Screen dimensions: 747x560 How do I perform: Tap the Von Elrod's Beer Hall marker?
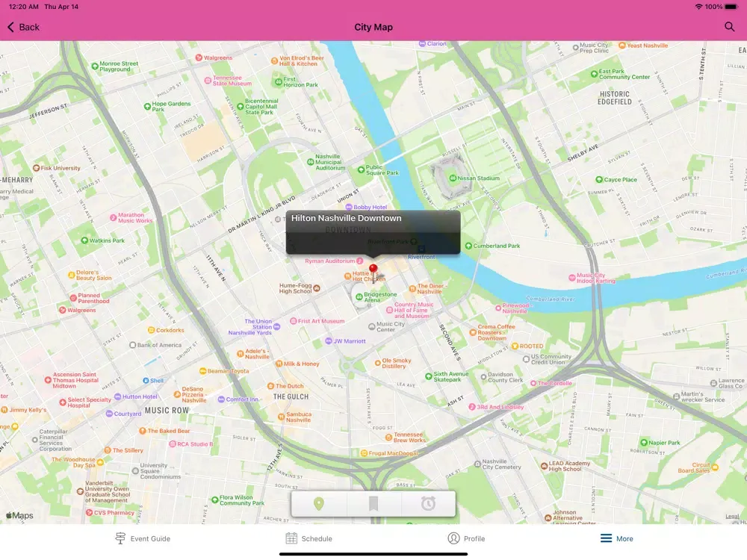click(274, 60)
